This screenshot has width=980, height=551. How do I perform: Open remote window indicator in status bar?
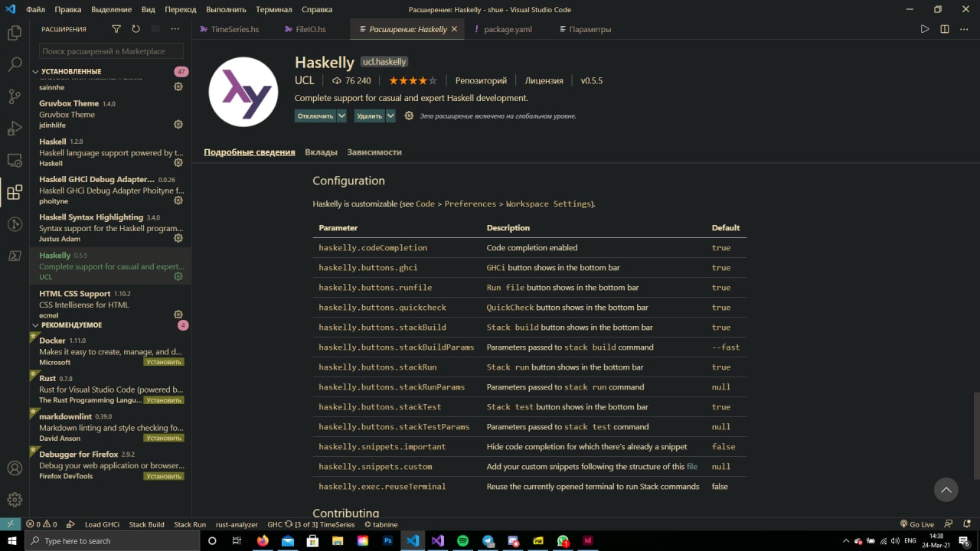(10, 524)
